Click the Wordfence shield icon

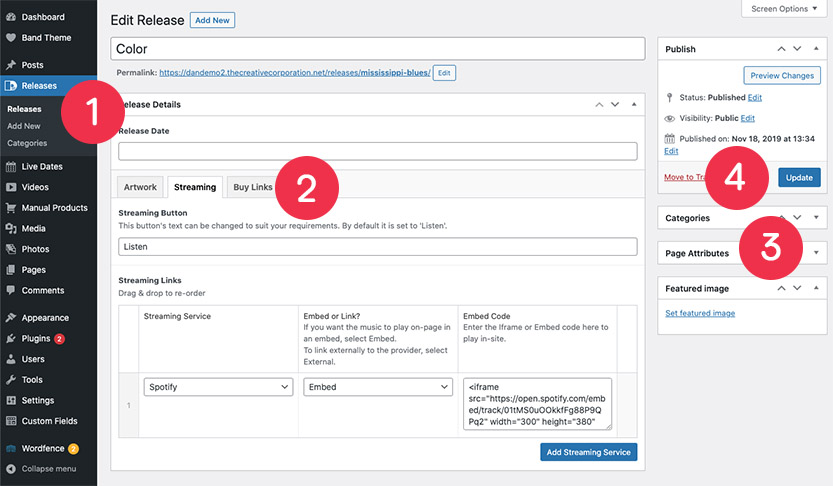tap(10, 448)
